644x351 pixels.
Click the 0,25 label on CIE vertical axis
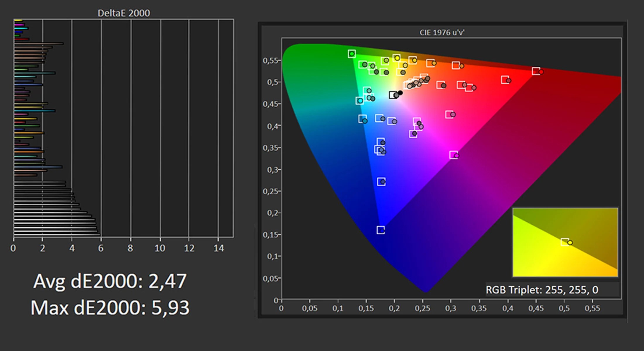click(x=271, y=191)
